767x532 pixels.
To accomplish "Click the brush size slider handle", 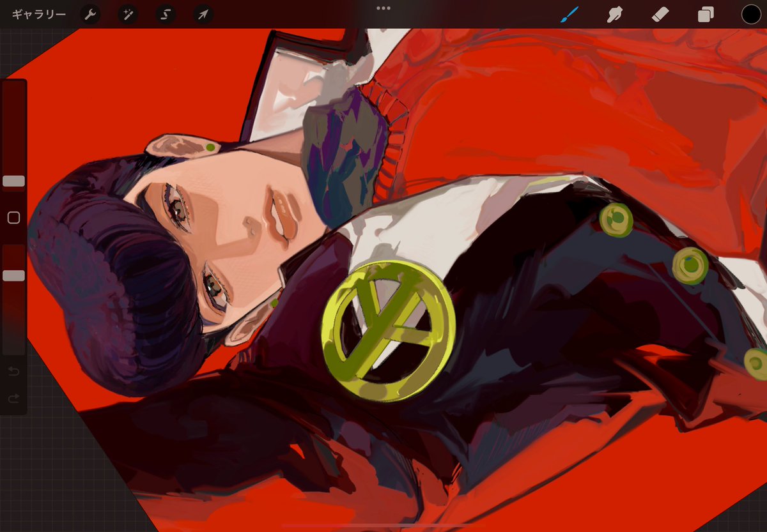I will point(13,181).
